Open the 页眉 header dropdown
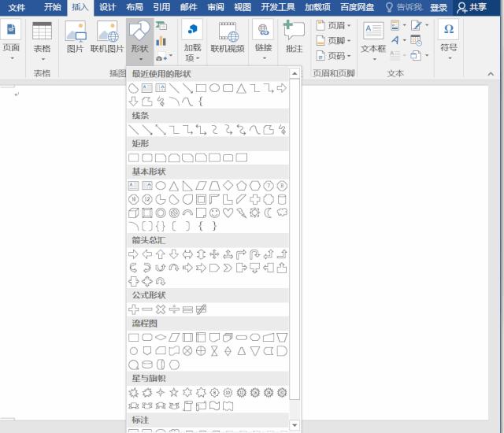 334,25
